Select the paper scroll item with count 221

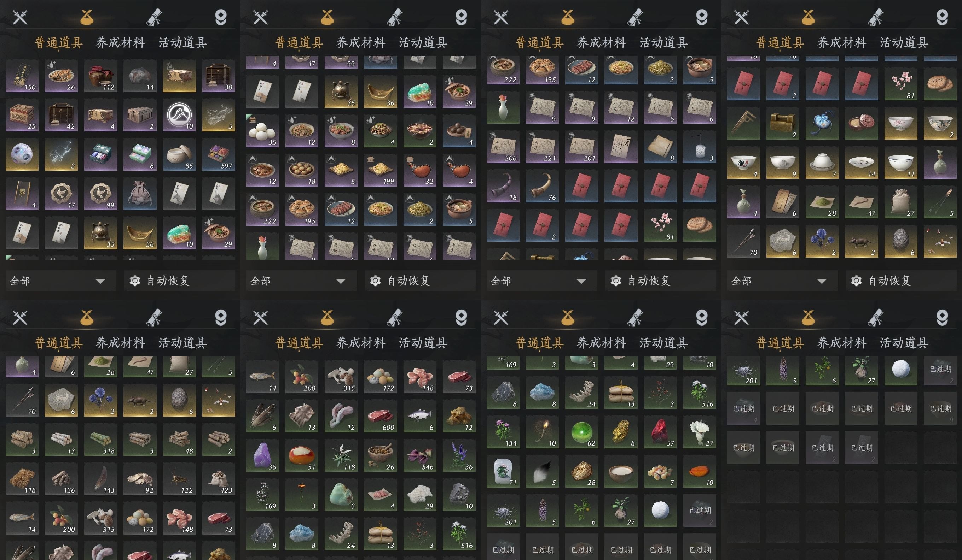542,147
